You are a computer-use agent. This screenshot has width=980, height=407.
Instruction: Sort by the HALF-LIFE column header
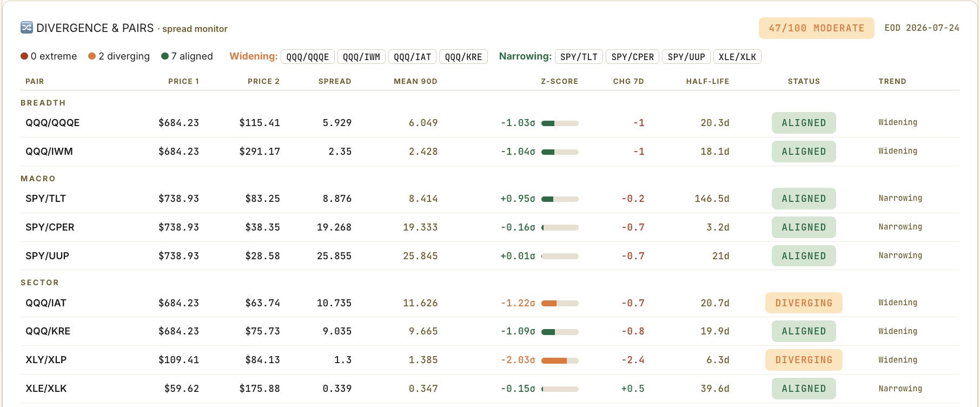coord(707,81)
